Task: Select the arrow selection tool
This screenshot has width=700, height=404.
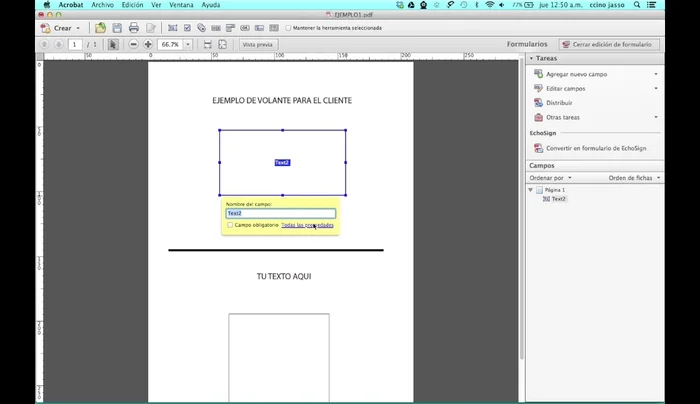Action: point(113,45)
